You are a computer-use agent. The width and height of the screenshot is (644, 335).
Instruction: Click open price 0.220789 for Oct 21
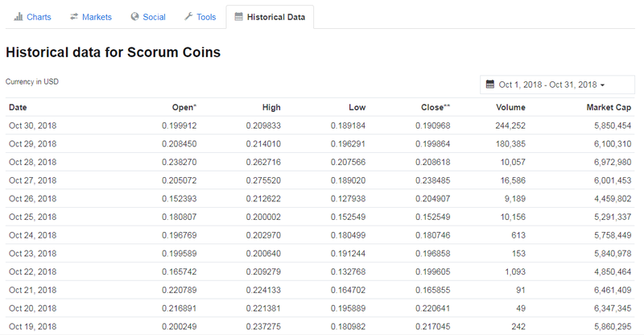pos(179,290)
